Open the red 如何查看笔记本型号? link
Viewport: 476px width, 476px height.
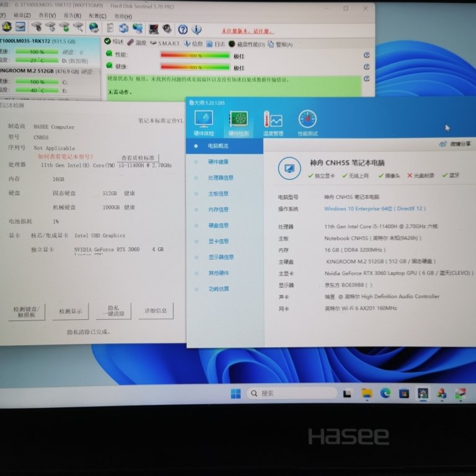coord(66,156)
